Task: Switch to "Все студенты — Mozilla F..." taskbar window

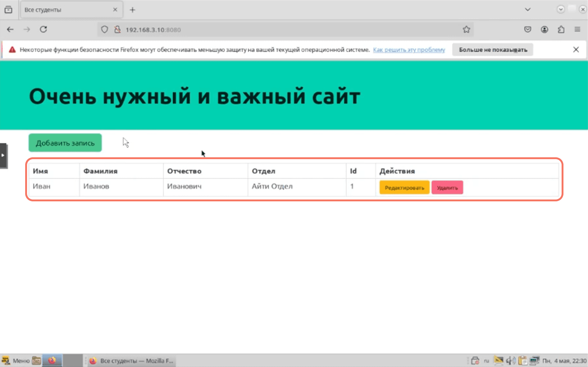Action: 131,361
